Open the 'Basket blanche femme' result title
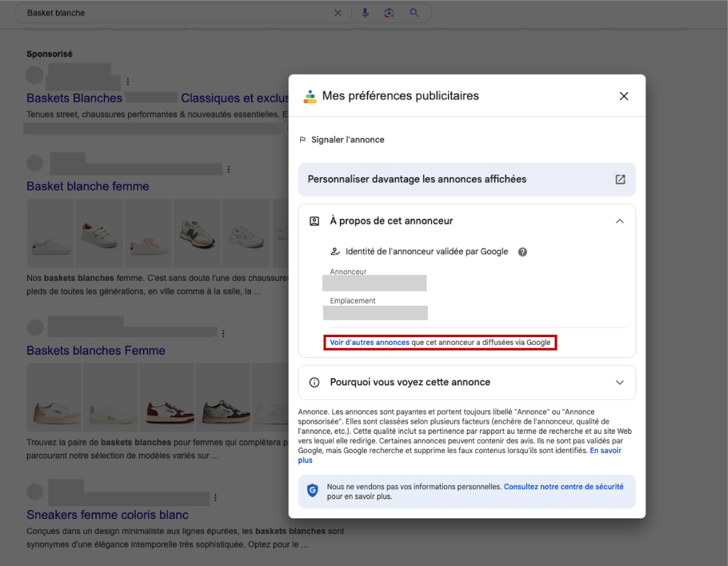The width and height of the screenshot is (728, 566). pyautogui.click(x=87, y=186)
